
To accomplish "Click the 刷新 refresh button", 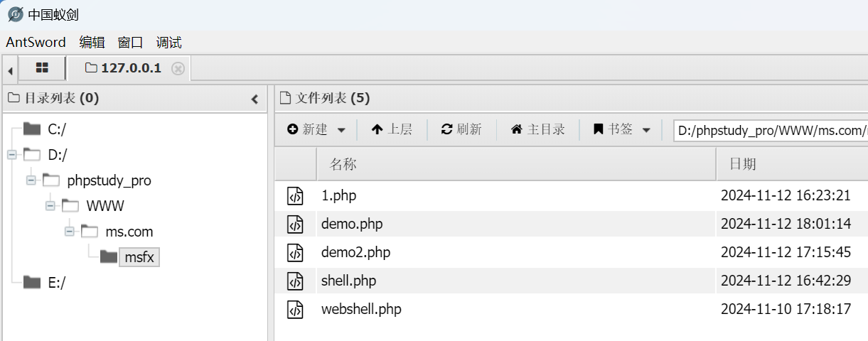I will click(461, 129).
